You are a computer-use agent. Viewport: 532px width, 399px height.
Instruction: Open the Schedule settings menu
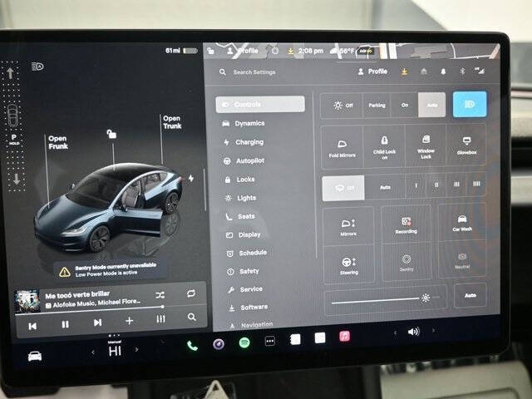(x=247, y=253)
